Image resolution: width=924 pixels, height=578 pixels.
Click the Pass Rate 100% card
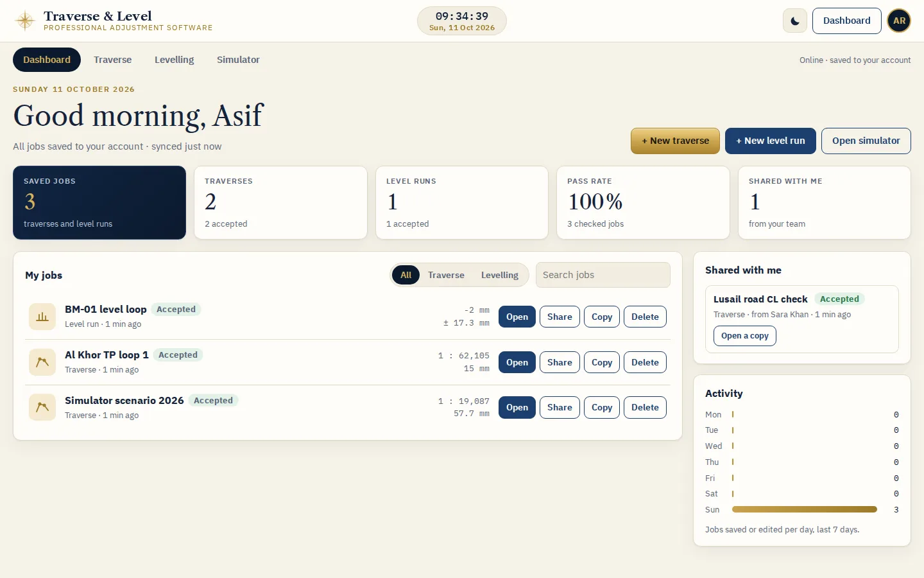click(x=643, y=203)
